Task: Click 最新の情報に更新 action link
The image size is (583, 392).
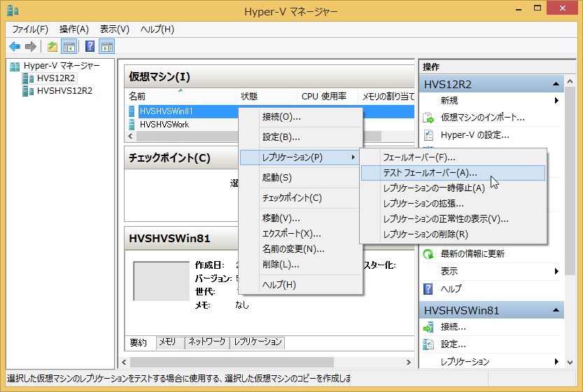Action: [472, 254]
